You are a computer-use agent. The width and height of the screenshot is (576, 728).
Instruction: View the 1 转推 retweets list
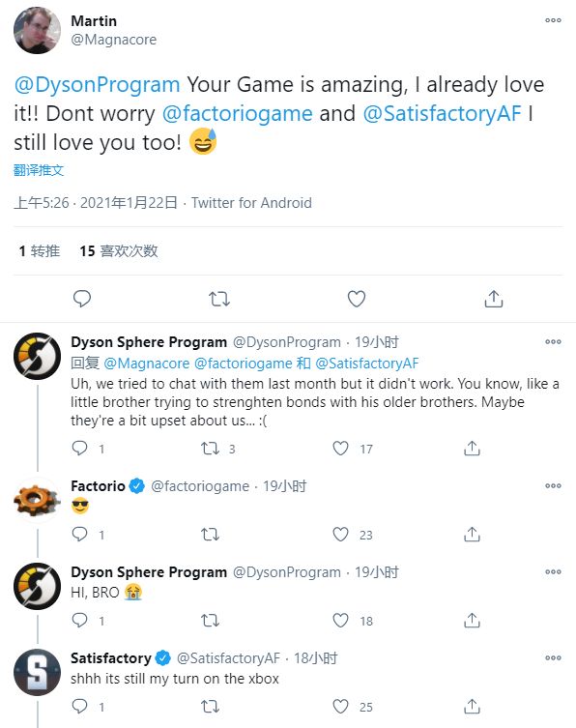click(x=40, y=251)
